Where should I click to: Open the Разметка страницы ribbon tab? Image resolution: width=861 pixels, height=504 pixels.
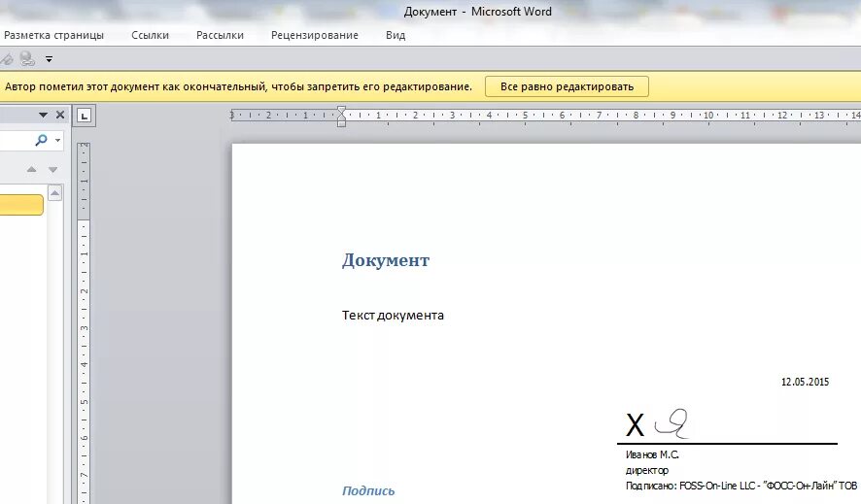click(x=53, y=35)
